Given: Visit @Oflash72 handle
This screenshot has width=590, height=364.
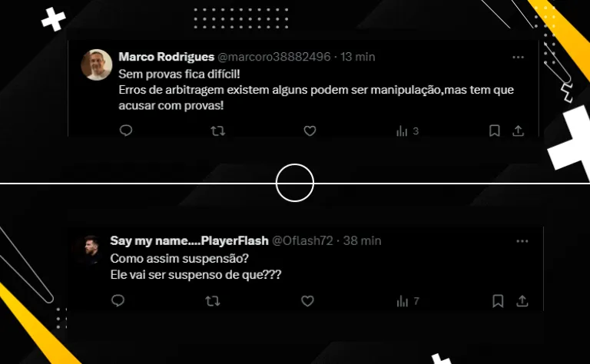Looking at the screenshot, I should (x=303, y=240).
